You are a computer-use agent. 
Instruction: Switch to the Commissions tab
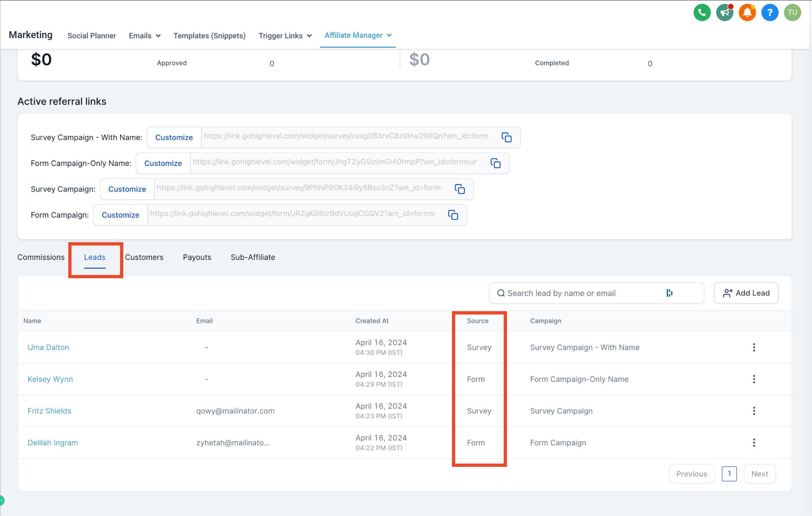click(41, 257)
